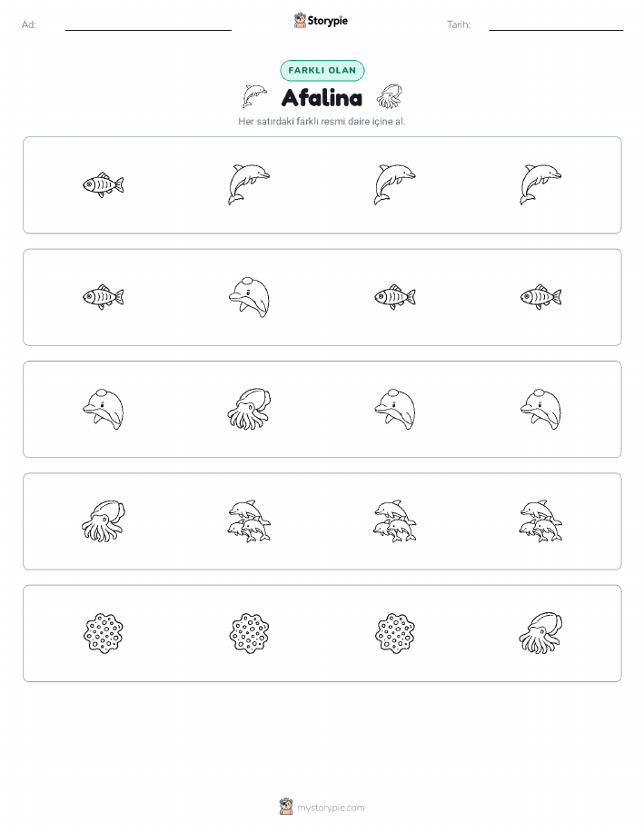Click the jumping dolphin beside the Afalina title

(254, 96)
